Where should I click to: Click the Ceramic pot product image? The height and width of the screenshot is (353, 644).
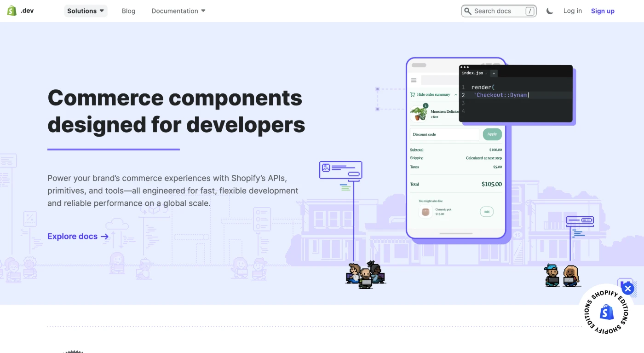425,212
